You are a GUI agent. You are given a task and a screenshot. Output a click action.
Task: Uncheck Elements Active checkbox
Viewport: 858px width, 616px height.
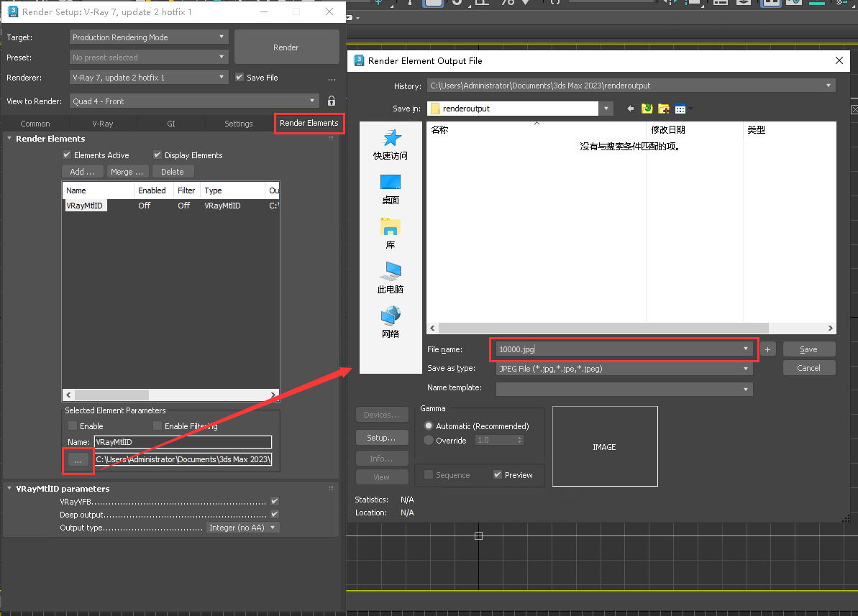67,155
